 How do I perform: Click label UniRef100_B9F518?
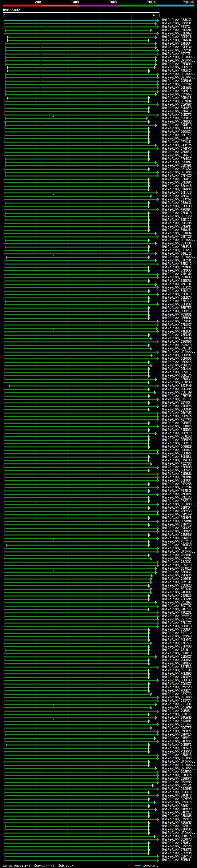pyautogui.click(x=177, y=91)
